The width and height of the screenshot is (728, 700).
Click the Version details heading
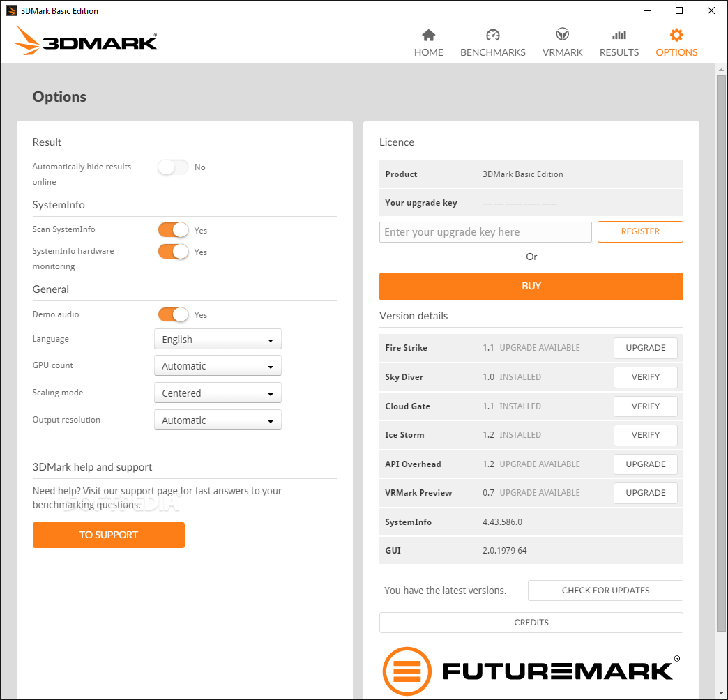pyautogui.click(x=414, y=316)
